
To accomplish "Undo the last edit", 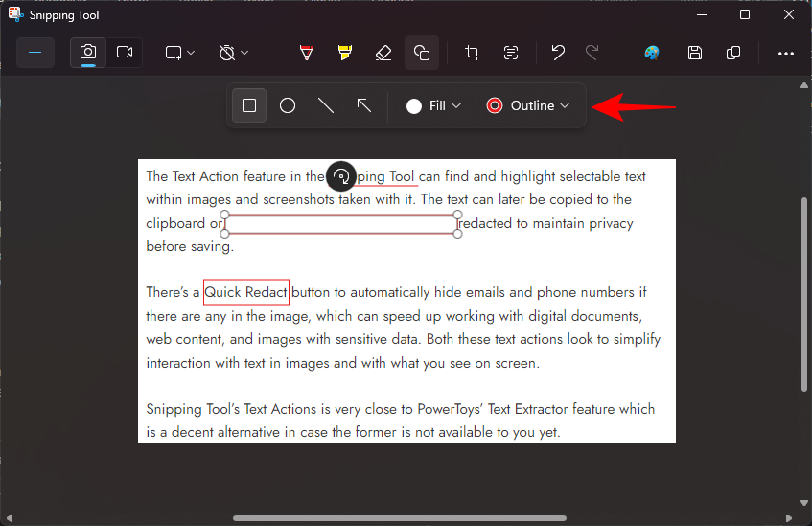I will 558,53.
